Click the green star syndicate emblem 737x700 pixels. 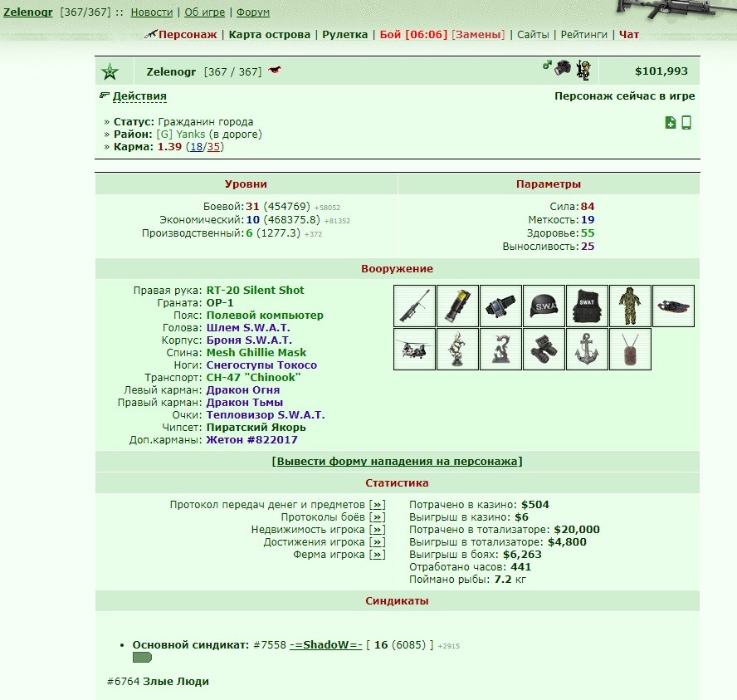point(110,72)
